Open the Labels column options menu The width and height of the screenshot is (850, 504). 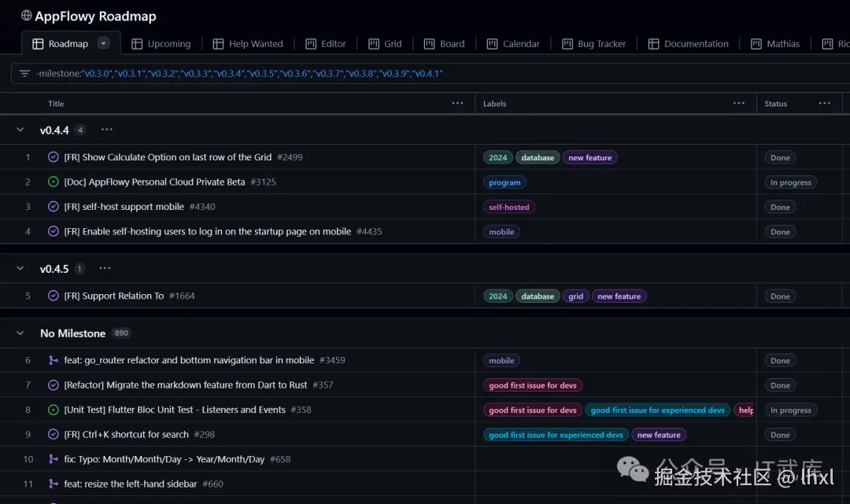pos(738,103)
